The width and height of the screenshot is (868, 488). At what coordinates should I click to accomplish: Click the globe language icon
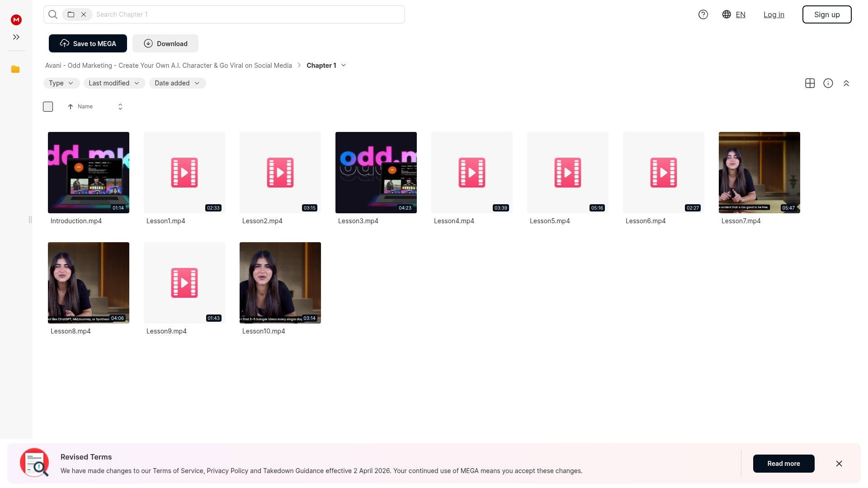[726, 14]
